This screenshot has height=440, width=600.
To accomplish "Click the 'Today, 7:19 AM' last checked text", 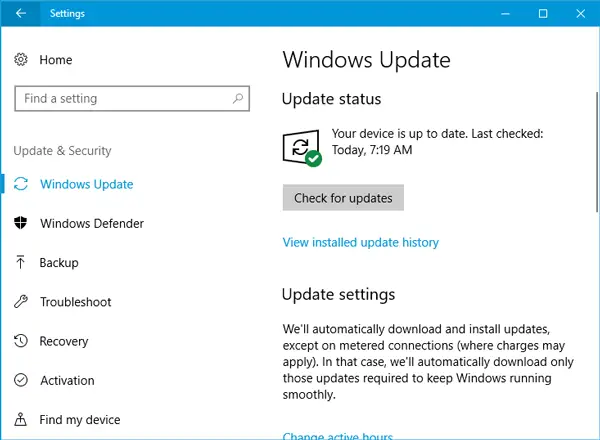I will point(372,150).
